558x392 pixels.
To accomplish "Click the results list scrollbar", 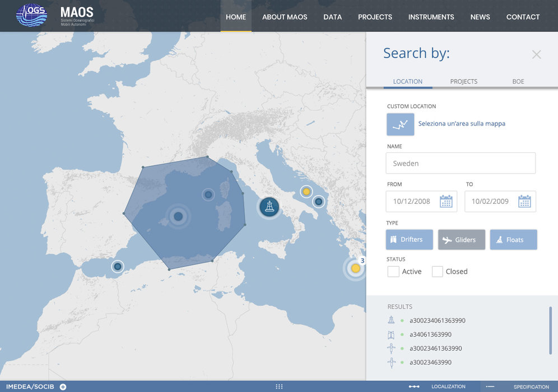I will (550, 330).
